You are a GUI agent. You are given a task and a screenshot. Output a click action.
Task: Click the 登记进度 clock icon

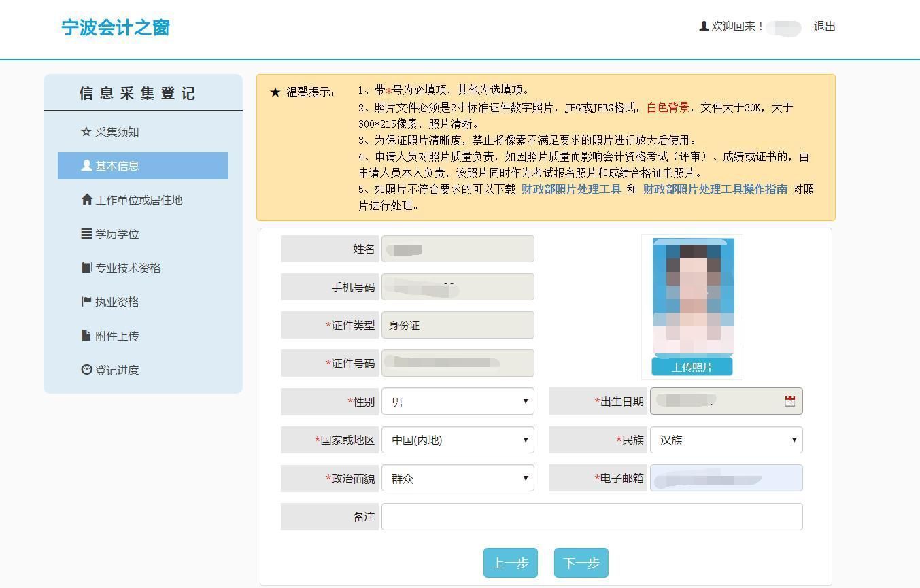(x=85, y=370)
